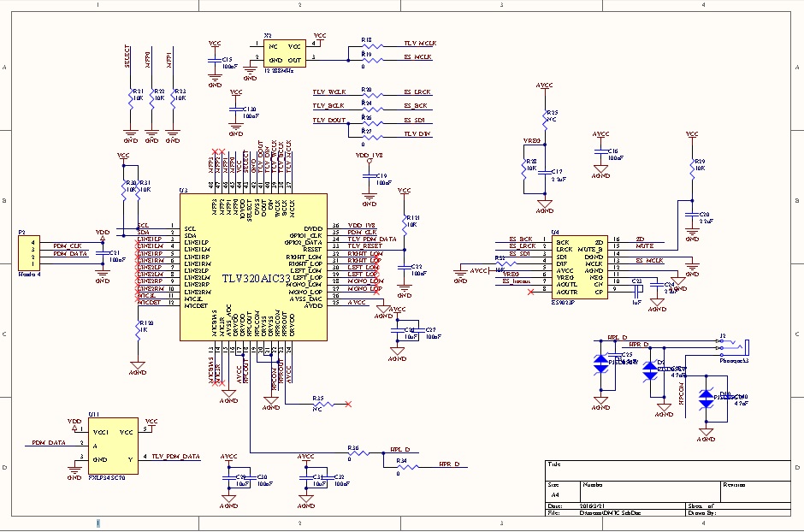Click the TLV_PDM_DATA label at U11 output
Viewport: 804px width, 532px height.
[x=176, y=456]
